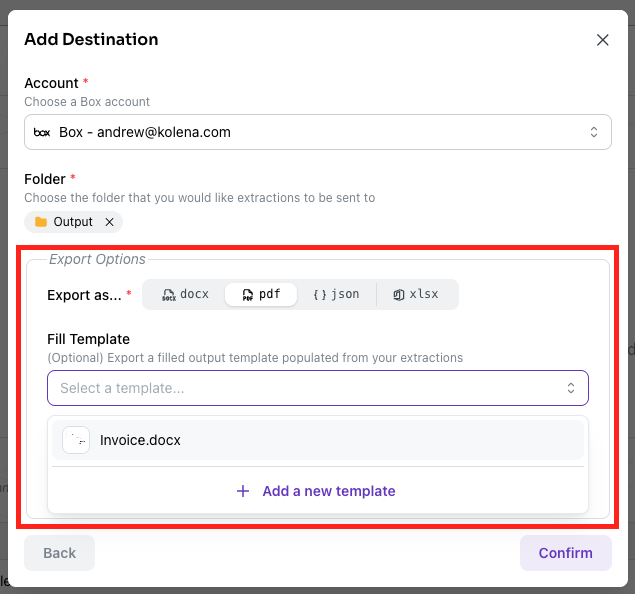
Task: Confirm the destination settings
Action: pyautogui.click(x=565, y=553)
